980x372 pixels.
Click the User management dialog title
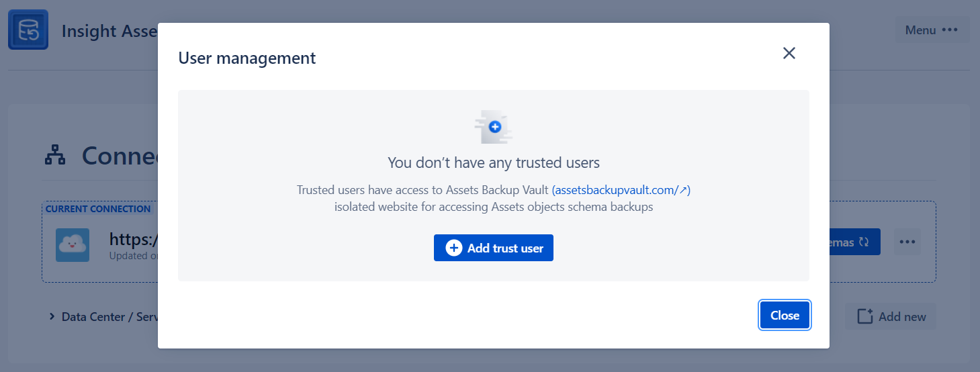click(247, 58)
